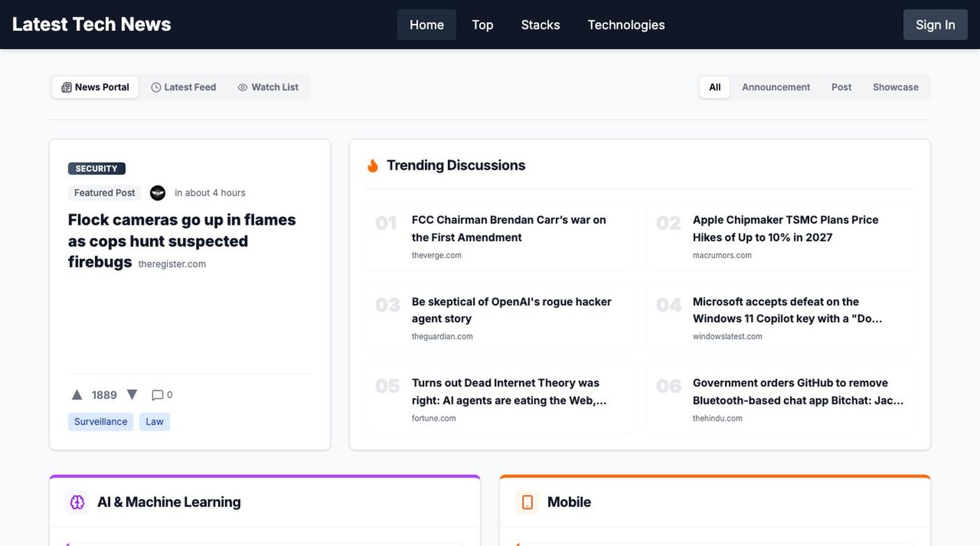Click the thehindu.com source text
Screen dimensions: 980x546
717,419
